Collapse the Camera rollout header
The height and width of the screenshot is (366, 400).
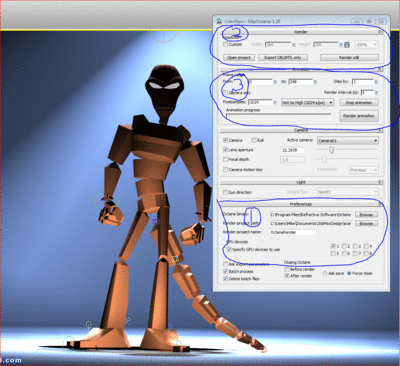coord(301,130)
